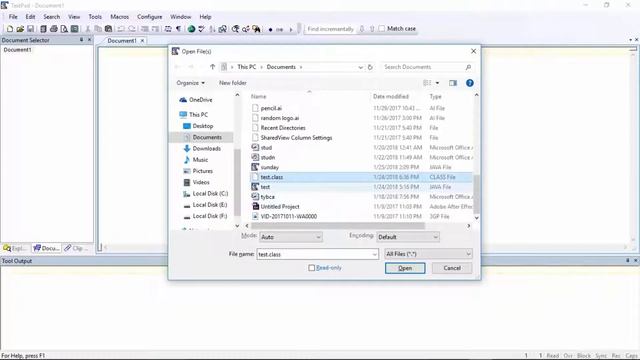
Task: Click the Find in Files binoculars icon
Action: point(256,29)
